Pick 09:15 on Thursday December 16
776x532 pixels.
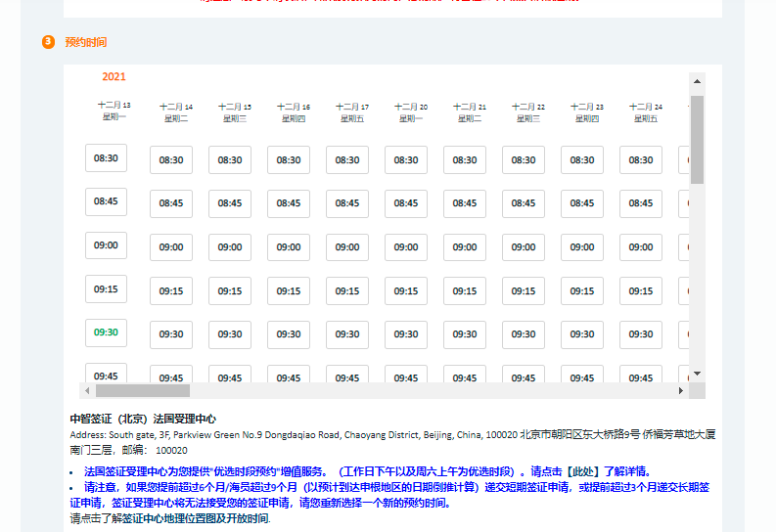[x=289, y=291]
